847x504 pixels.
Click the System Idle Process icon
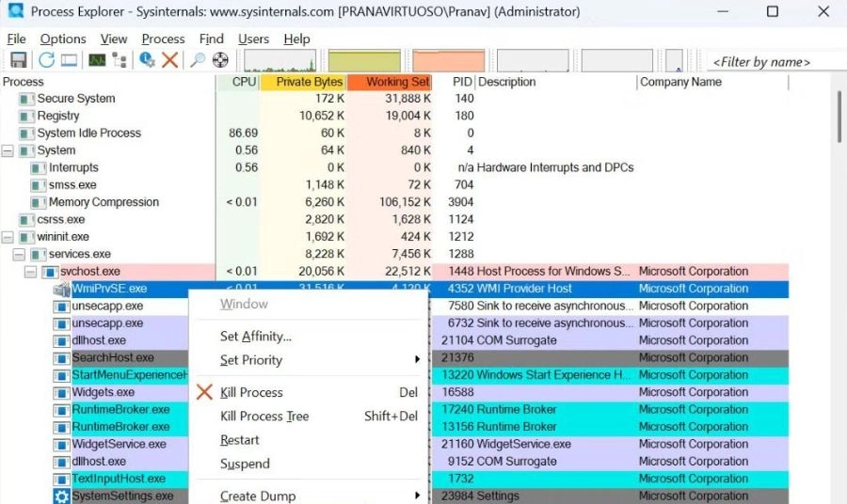26,134
